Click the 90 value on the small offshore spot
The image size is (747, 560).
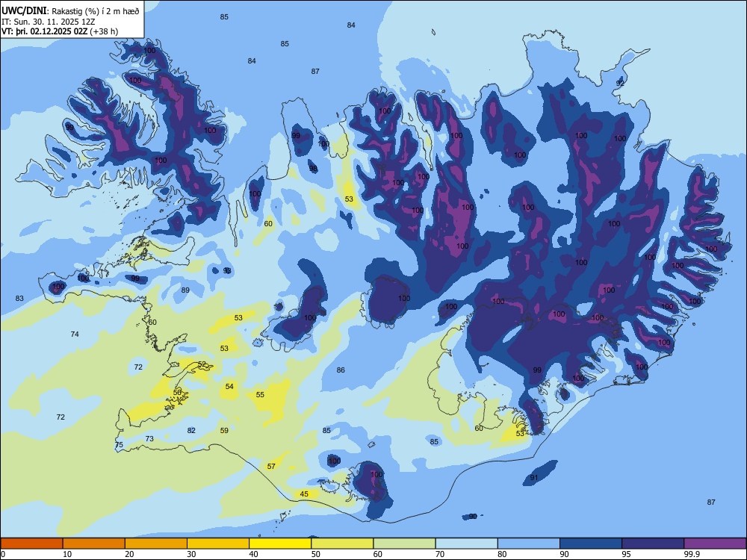(x=473, y=516)
